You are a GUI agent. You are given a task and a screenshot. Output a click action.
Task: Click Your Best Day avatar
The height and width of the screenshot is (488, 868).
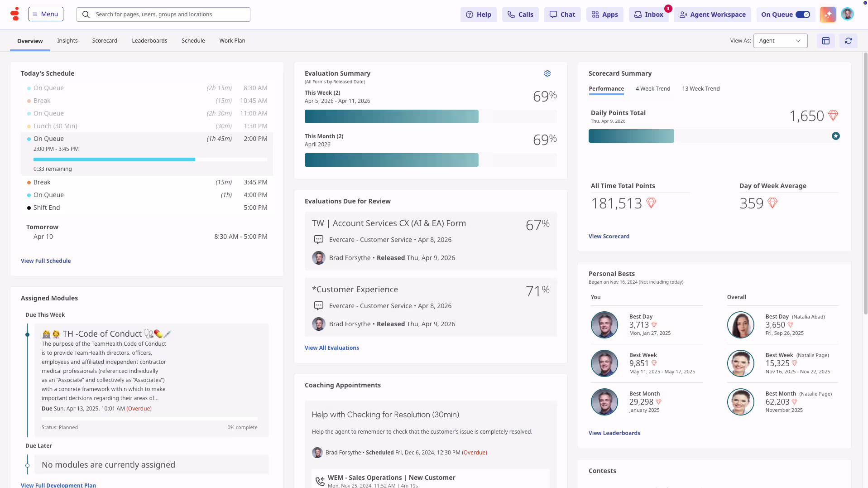pyautogui.click(x=604, y=325)
